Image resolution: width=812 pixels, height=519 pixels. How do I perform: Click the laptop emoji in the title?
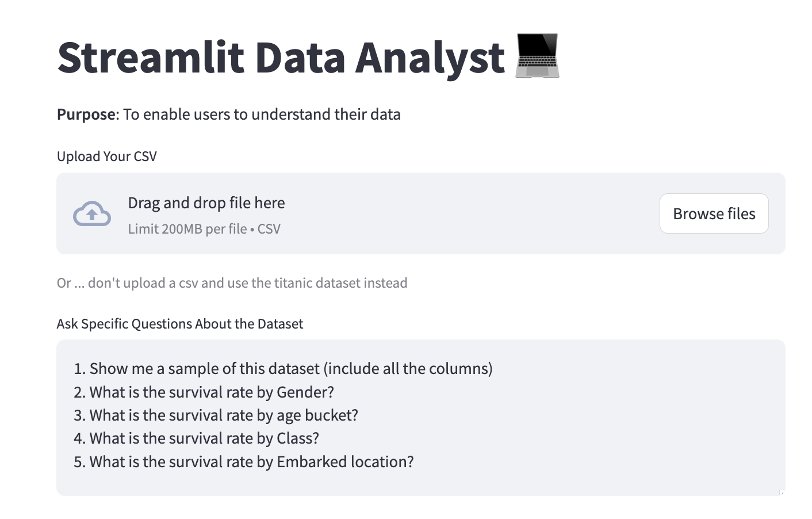[x=538, y=56]
